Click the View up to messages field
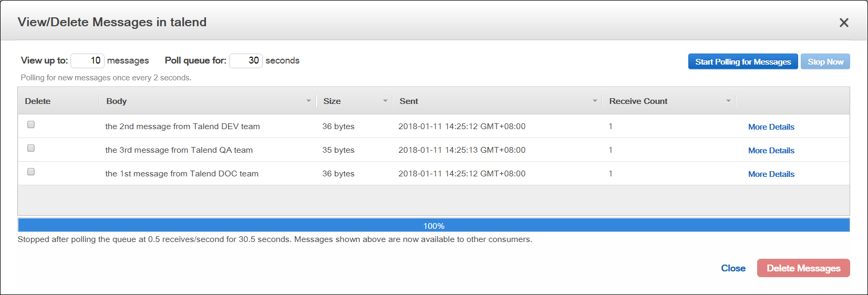This screenshot has height=295, width=868. 87,61
